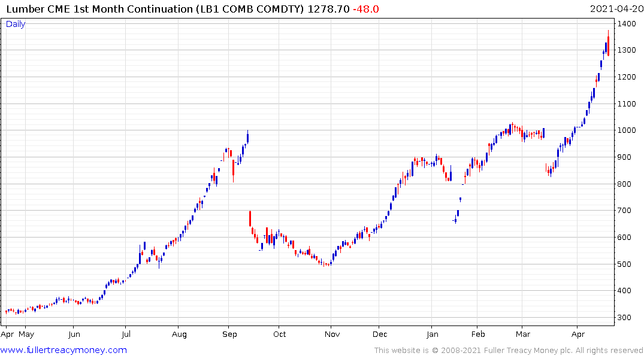Click the 'Oct' month axis label

point(280,334)
